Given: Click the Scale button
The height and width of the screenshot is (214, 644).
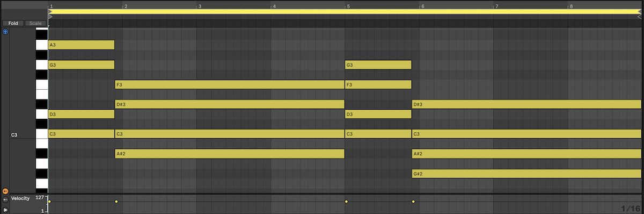Looking at the screenshot, I should tap(35, 23).
